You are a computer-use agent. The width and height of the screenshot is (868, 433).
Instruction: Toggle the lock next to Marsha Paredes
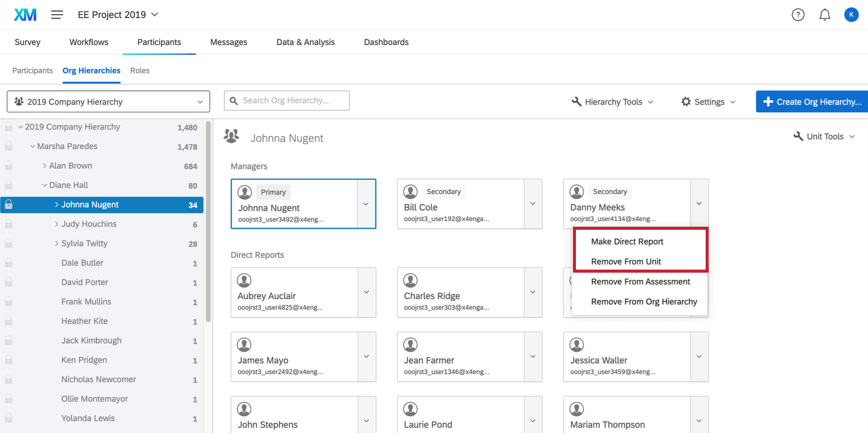tap(9, 147)
